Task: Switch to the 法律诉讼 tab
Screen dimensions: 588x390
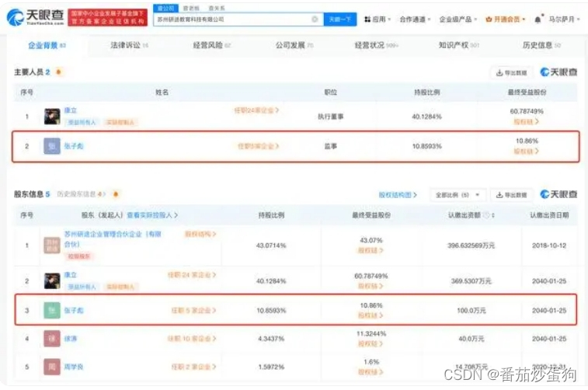Action: tap(130, 45)
